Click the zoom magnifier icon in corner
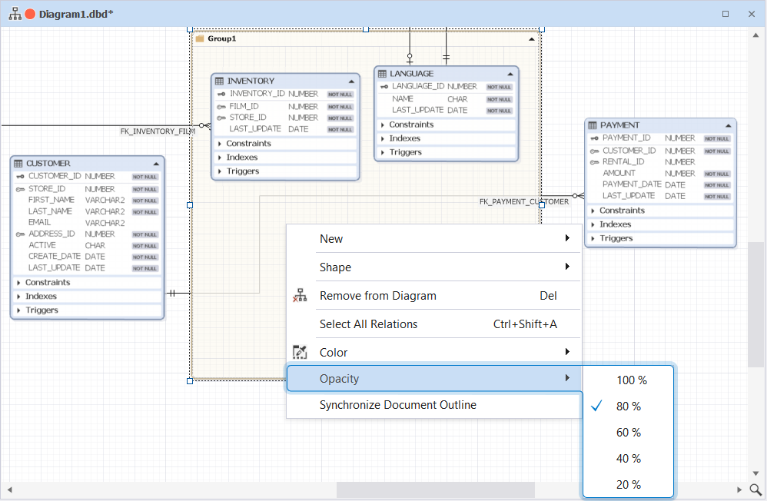Screen dimensions: 768x502 [756, 489]
